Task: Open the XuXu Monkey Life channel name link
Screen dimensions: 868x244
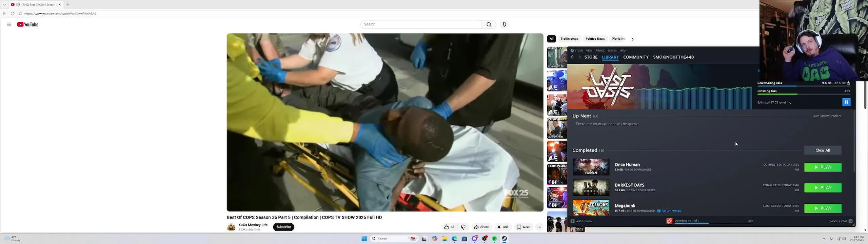Action: (253, 225)
